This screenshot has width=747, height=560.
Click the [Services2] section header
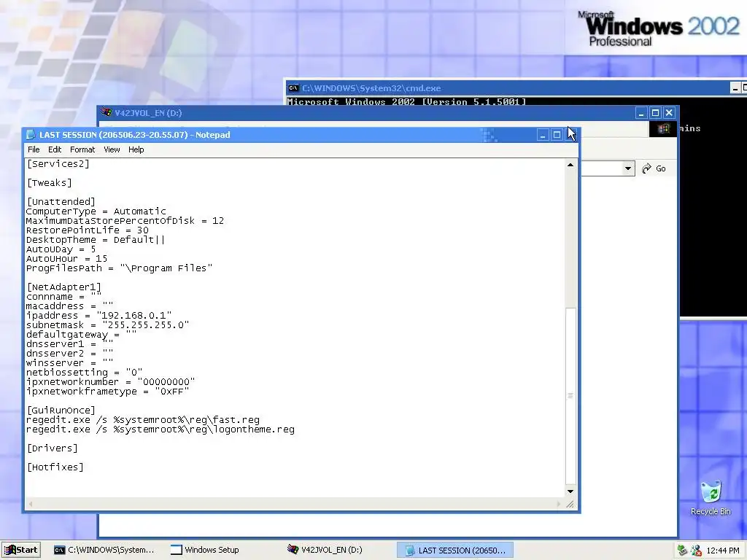tap(58, 164)
